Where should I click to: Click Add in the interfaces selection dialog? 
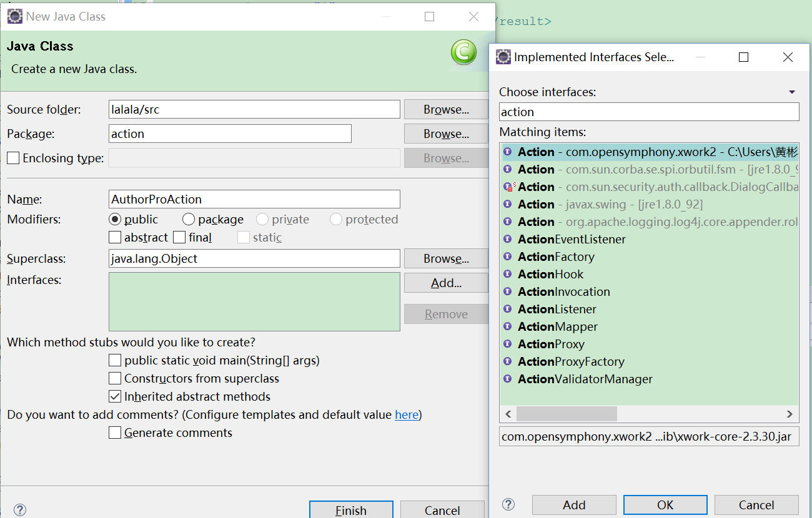[574, 505]
